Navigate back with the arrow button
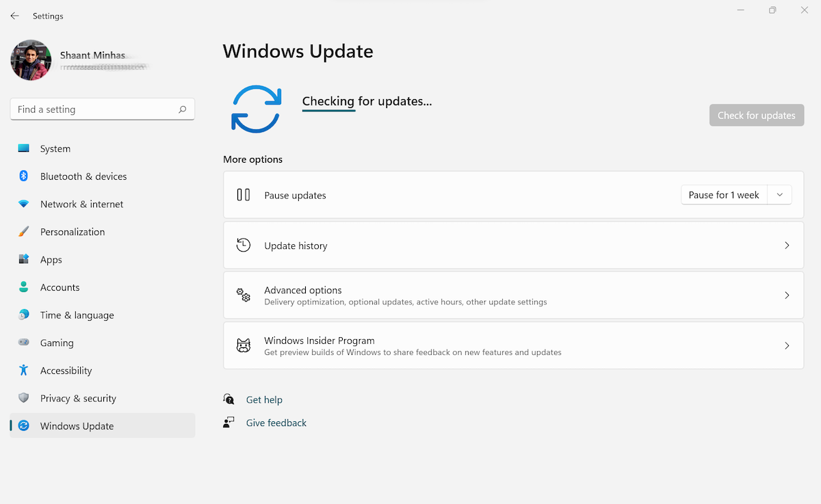Image resolution: width=821 pixels, height=504 pixels. (x=14, y=15)
